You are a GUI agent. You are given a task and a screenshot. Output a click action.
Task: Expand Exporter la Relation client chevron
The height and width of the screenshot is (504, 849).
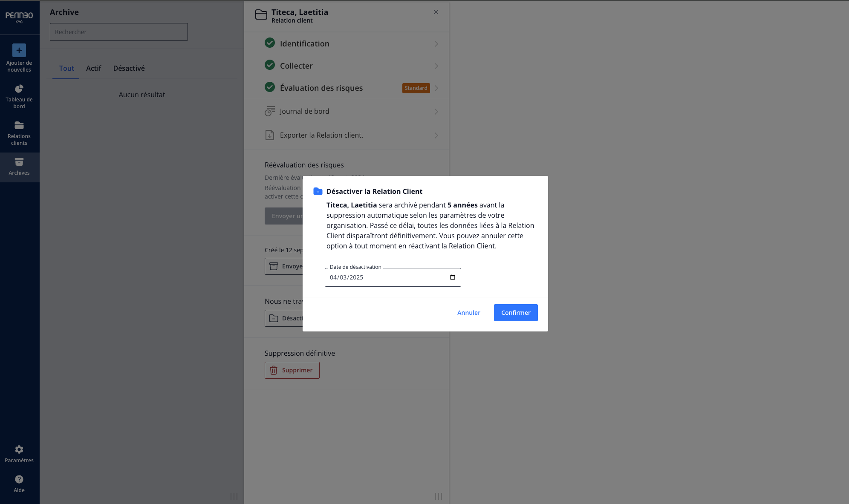pyautogui.click(x=436, y=135)
